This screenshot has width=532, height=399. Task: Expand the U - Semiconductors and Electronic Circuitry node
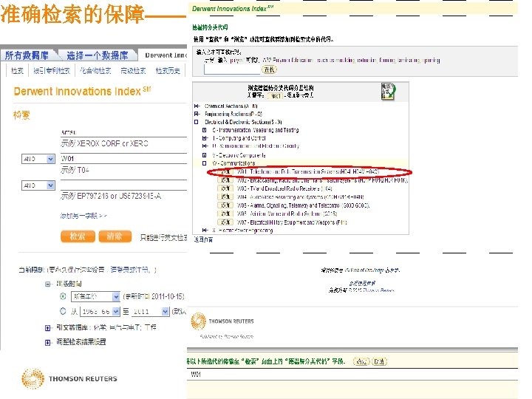point(204,146)
